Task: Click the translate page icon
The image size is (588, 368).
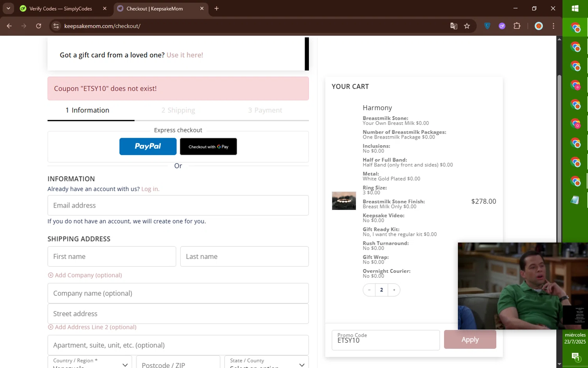Action: point(454,26)
